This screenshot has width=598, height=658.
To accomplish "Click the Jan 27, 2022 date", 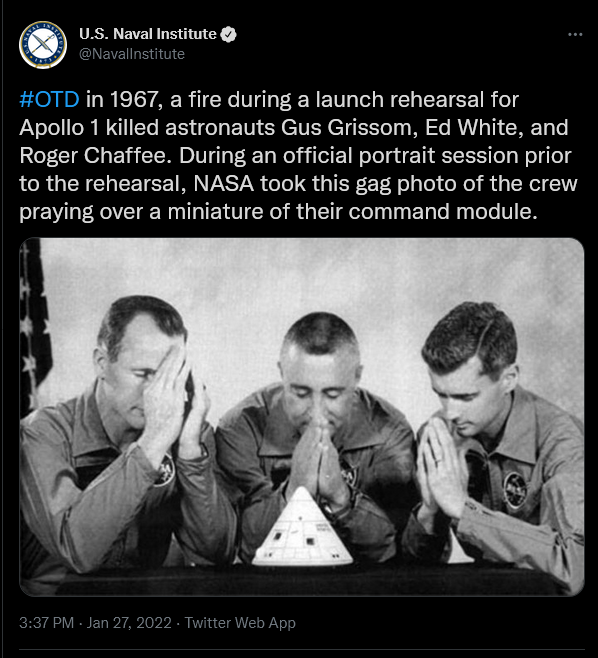I will tap(129, 622).
